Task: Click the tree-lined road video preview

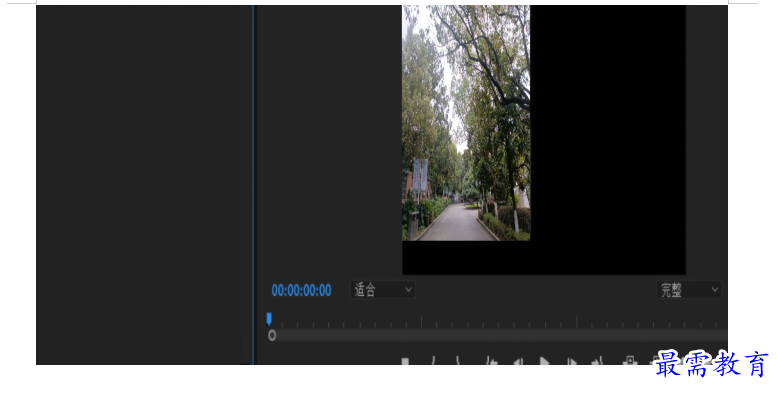Action: (x=466, y=123)
